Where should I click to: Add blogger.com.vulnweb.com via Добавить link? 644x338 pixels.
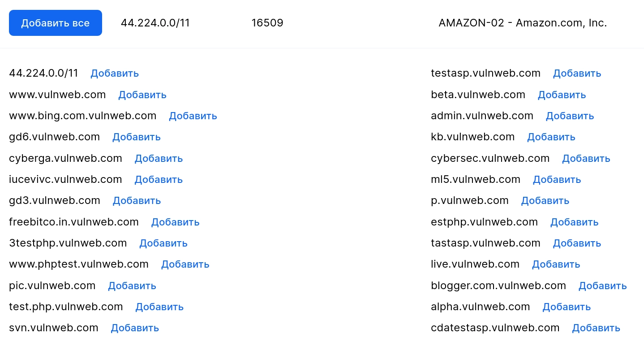602,286
